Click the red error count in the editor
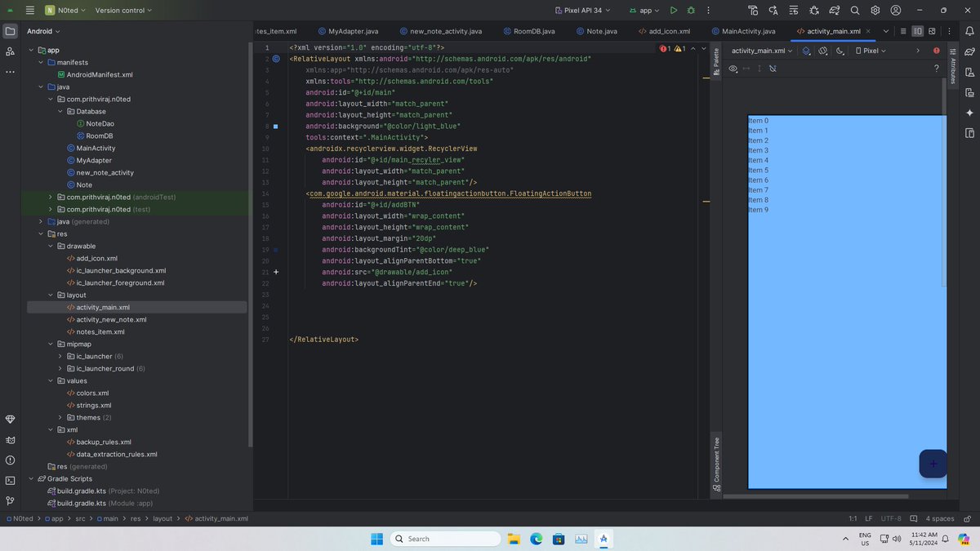980x551 pixels. pyautogui.click(x=665, y=49)
